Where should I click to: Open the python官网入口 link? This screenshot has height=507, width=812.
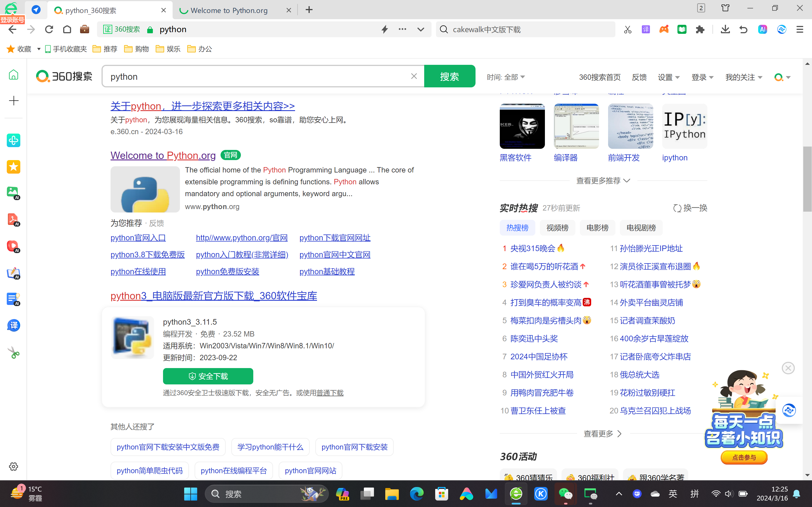138,238
